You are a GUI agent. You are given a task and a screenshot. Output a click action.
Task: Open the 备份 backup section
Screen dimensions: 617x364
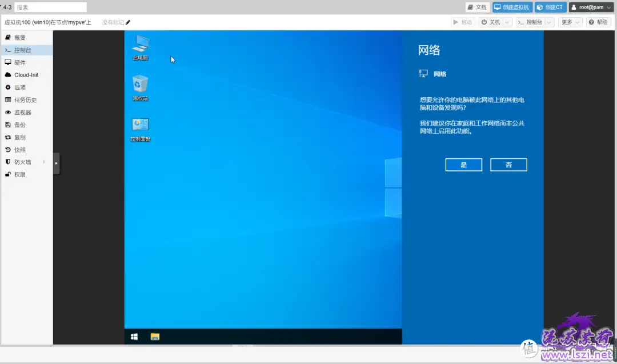tap(27, 125)
